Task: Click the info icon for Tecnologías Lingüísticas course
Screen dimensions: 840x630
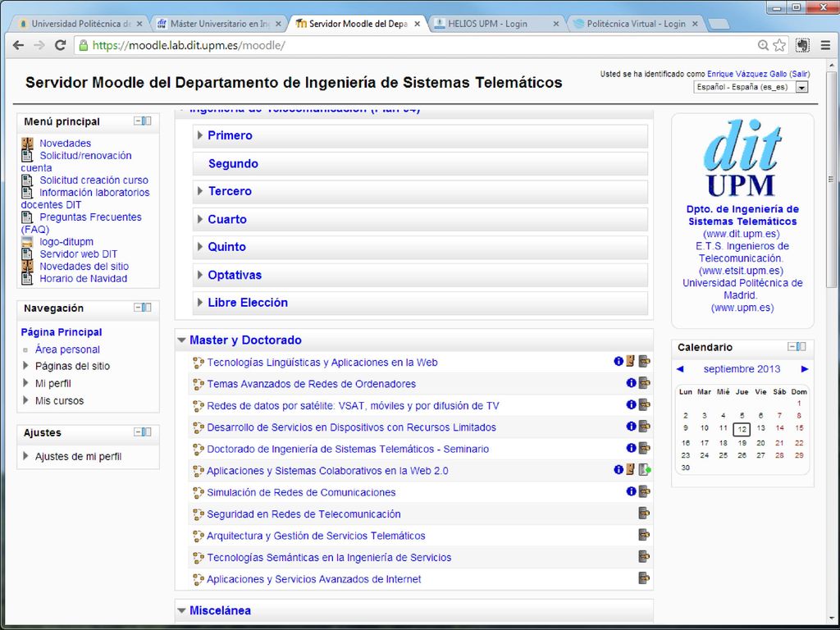Action: [x=619, y=362]
